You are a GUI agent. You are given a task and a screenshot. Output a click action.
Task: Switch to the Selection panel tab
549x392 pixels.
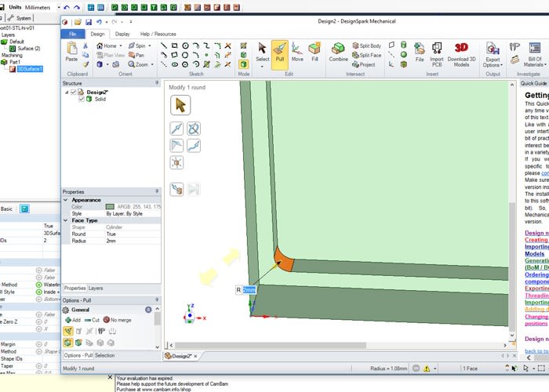pyautogui.click(x=104, y=355)
